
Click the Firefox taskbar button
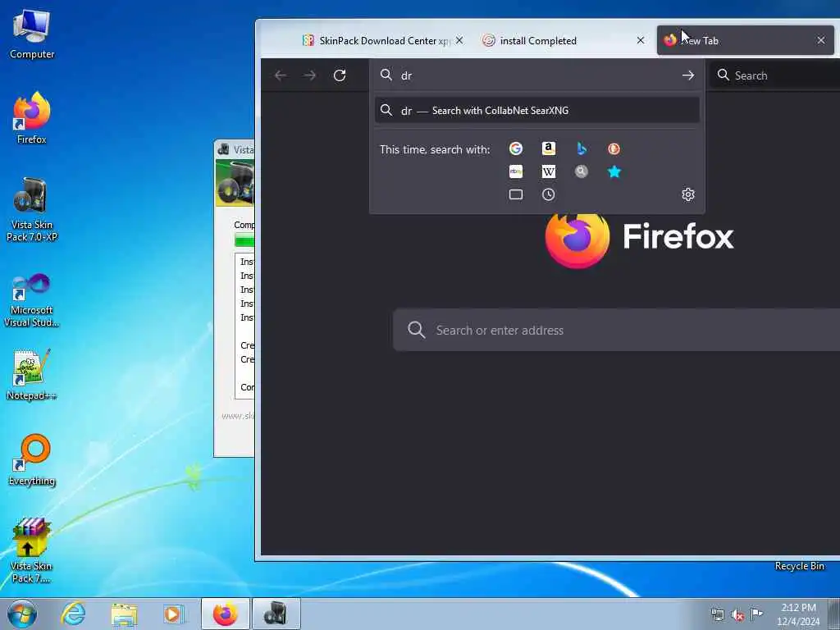(226, 614)
